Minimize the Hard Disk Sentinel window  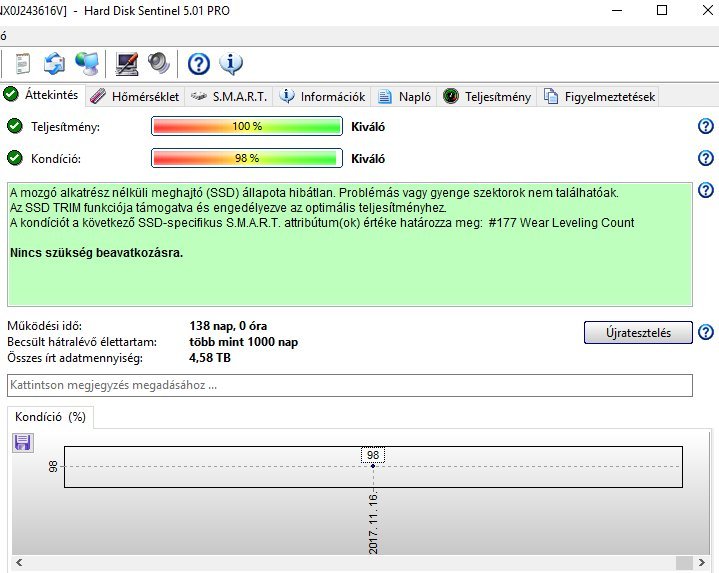[x=617, y=10]
